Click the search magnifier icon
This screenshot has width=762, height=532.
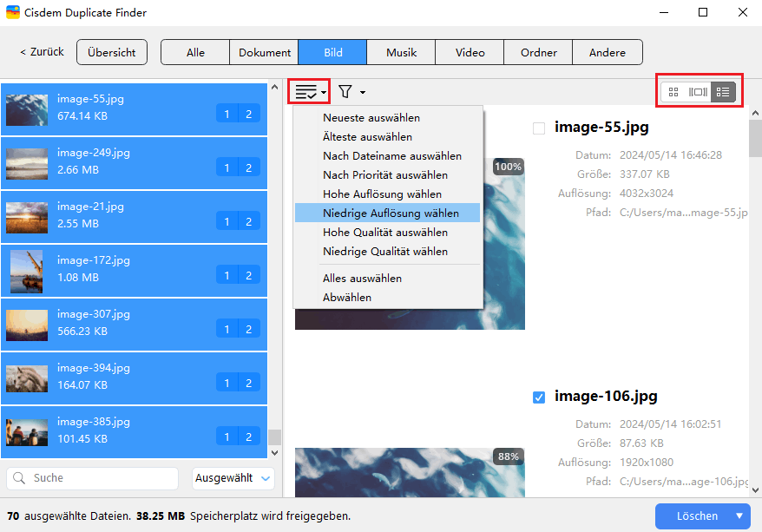click(x=19, y=478)
